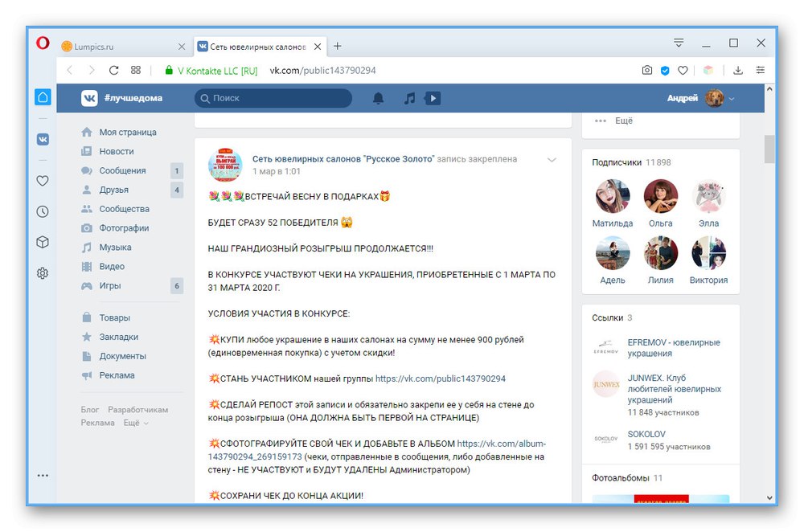This screenshot has width=804, height=532.
Task: Open subscriber Матильда's avatar
Action: pyautogui.click(x=612, y=196)
